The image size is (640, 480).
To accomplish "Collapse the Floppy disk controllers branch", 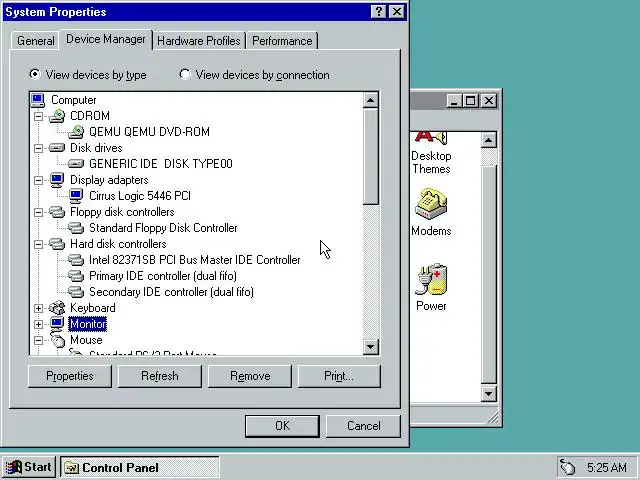I will [x=38, y=212].
